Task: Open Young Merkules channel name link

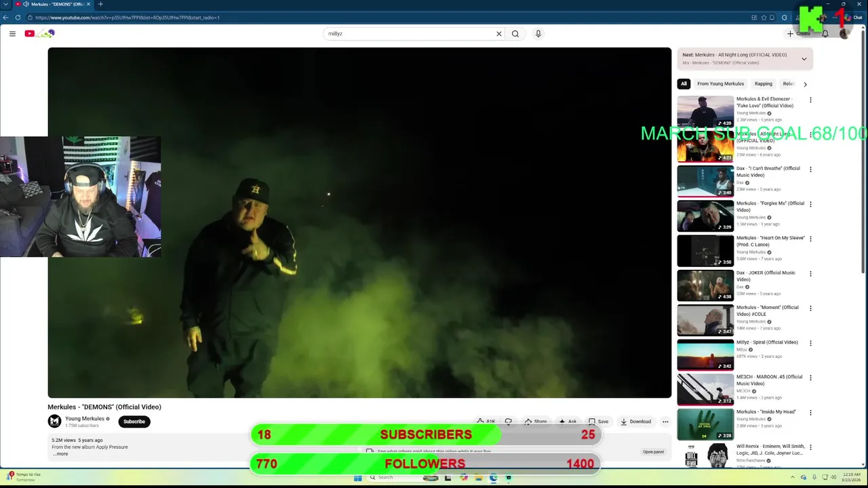Action: click(85, 419)
